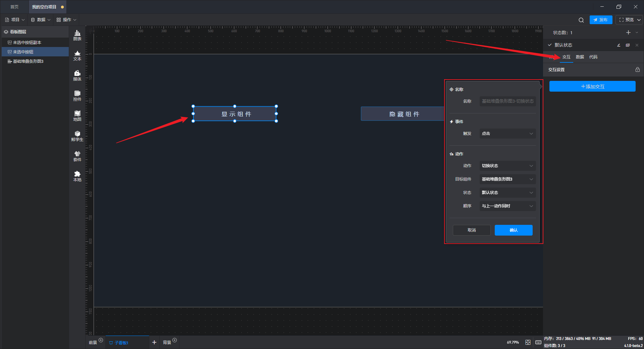The width and height of the screenshot is (644, 349).
Task: Click the 状态数: 1 label
Action: tap(562, 33)
